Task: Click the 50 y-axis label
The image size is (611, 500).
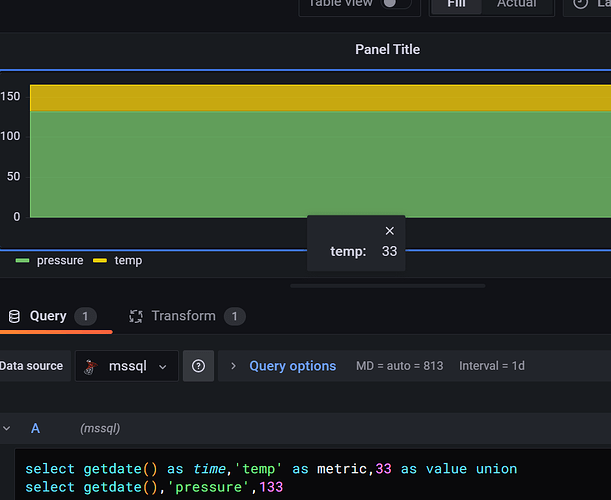Action: pyautogui.click(x=13, y=177)
